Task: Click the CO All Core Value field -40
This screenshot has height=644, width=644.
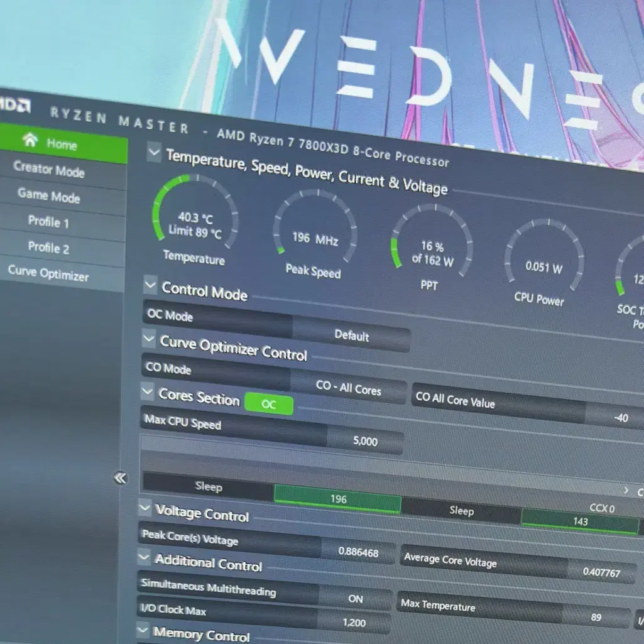Action: pyautogui.click(x=621, y=418)
